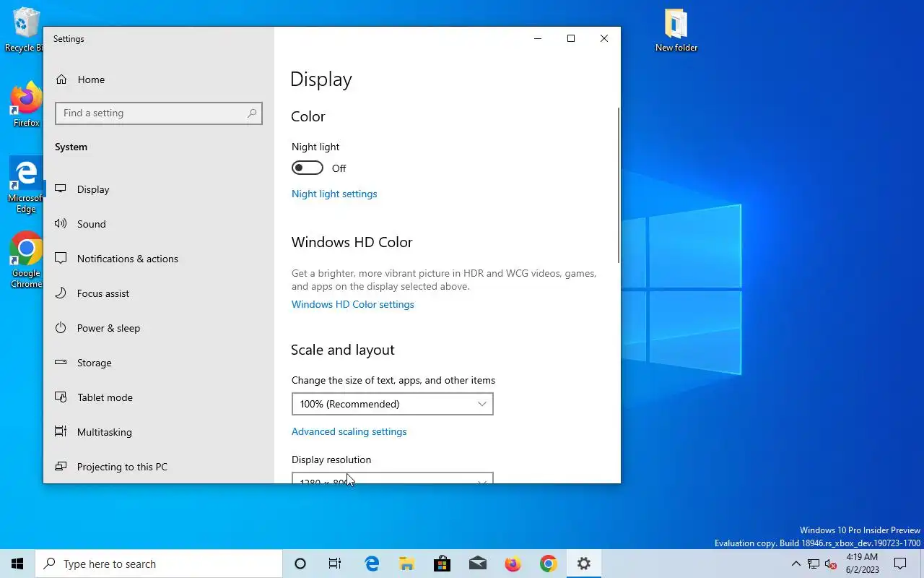Open Advanced scaling settings link
Viewport: 924px width, 578px height.
(x=349, y=431)
